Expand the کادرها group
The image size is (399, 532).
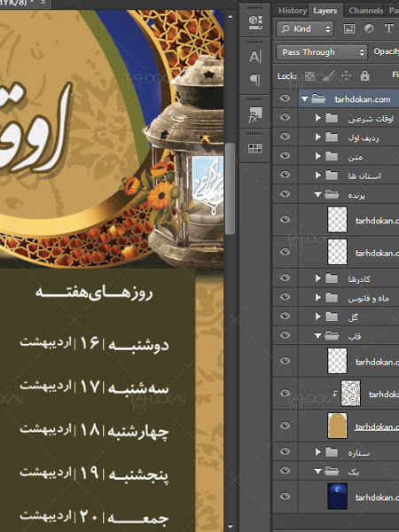point(318,278)
